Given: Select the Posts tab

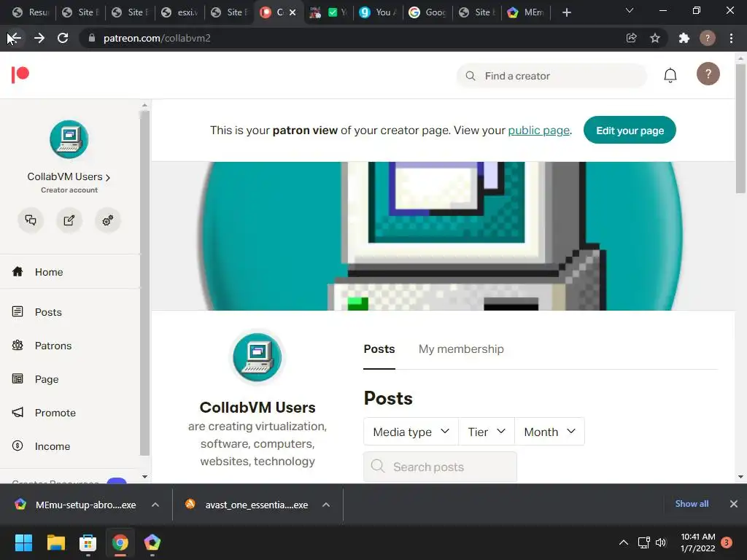Looking at the screenshot, I should coord(379,349).
